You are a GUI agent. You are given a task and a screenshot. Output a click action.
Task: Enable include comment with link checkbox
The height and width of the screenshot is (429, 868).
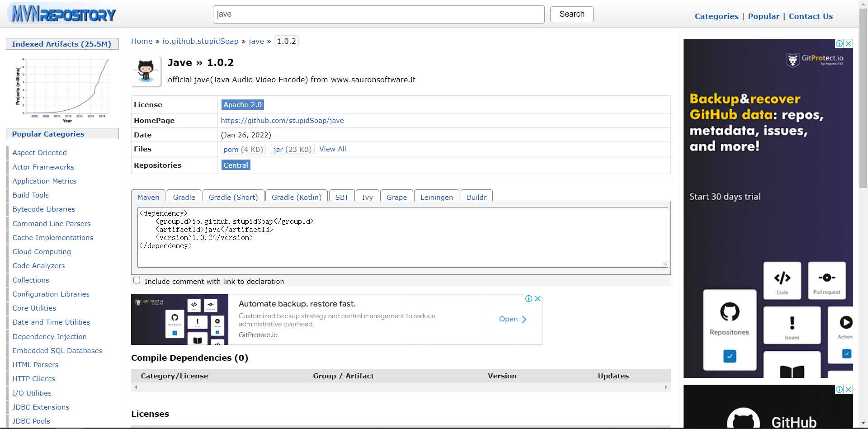coord(137,280)
